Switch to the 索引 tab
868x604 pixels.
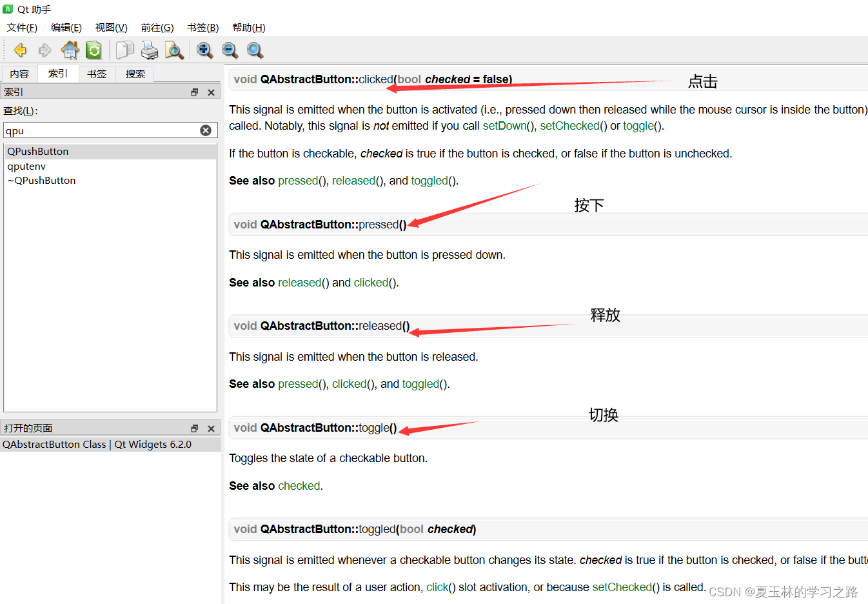58,74
